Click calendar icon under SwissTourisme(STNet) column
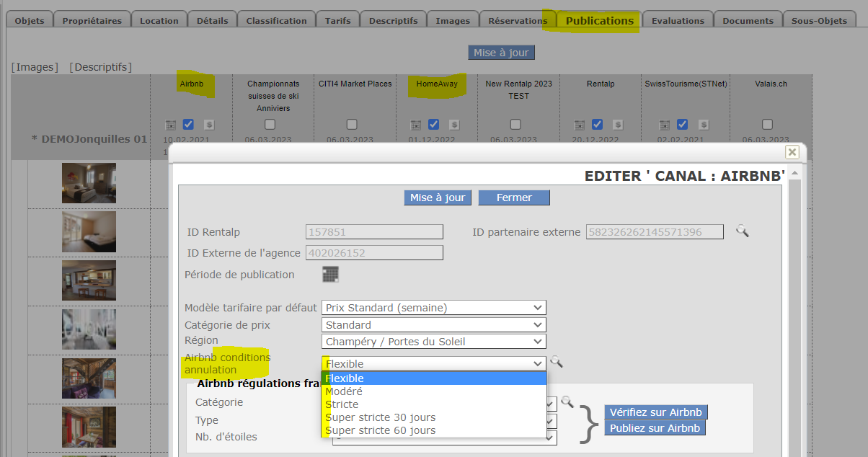Image resolution: width=868 pixels, height=457 pixels. tap(662, 125)
